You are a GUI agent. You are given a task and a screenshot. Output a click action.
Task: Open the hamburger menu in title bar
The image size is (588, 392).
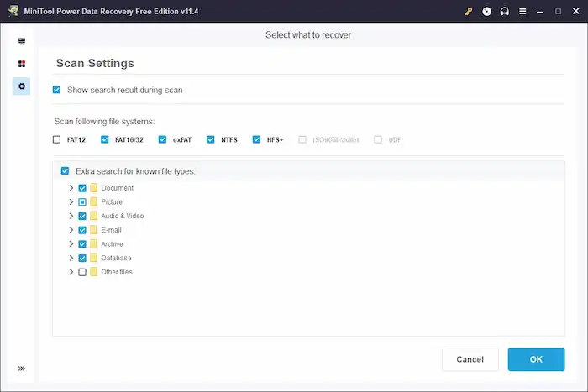click(x=522, y=12)
